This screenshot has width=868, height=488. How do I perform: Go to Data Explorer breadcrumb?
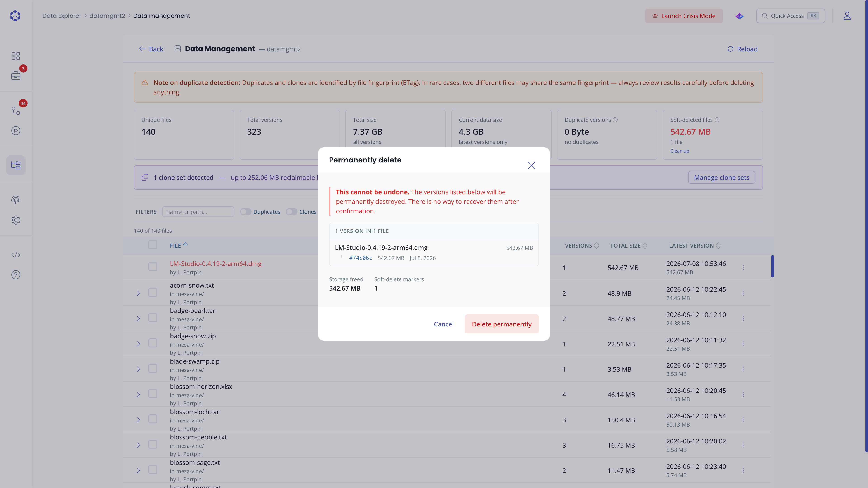point(62,16)
